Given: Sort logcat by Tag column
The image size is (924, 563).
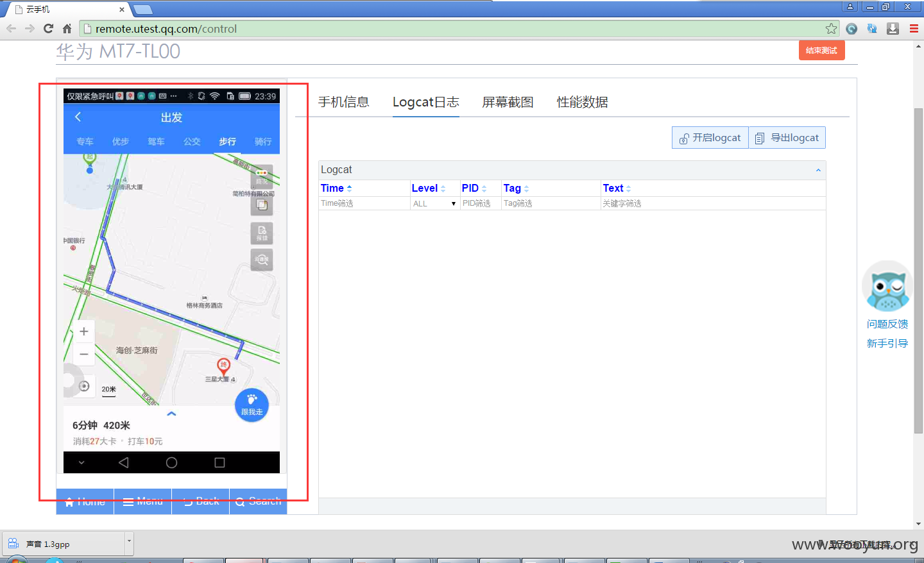Looking at the screenshot, I should (517, 188).
